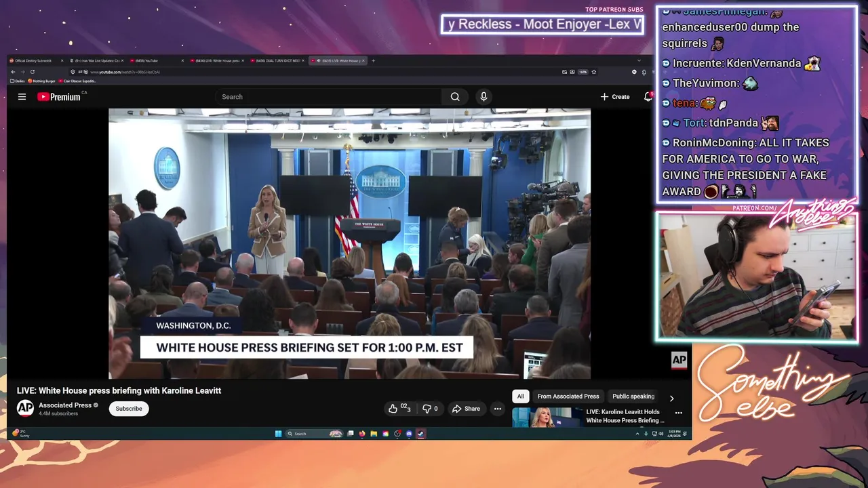Click the webcam overlay feed
Viewport: 868px width, 488px height.
point(757,276)
